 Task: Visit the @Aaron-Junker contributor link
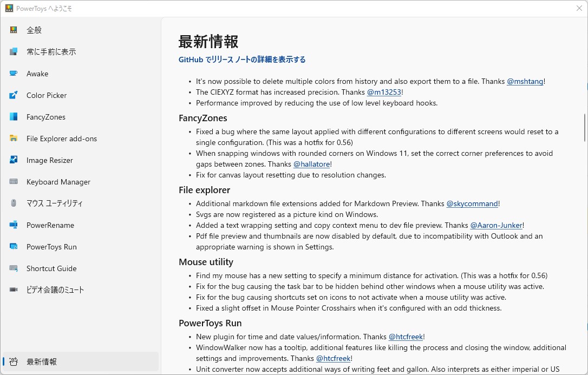(x=495, y=225)
